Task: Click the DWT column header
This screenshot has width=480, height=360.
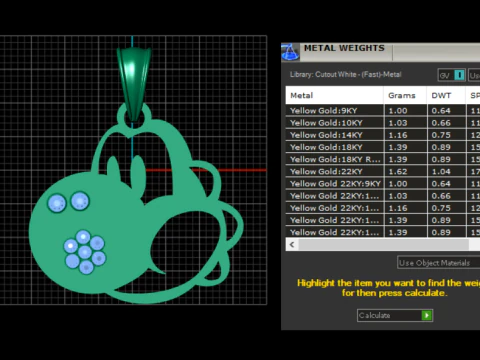Action: [x=446, y=95]
